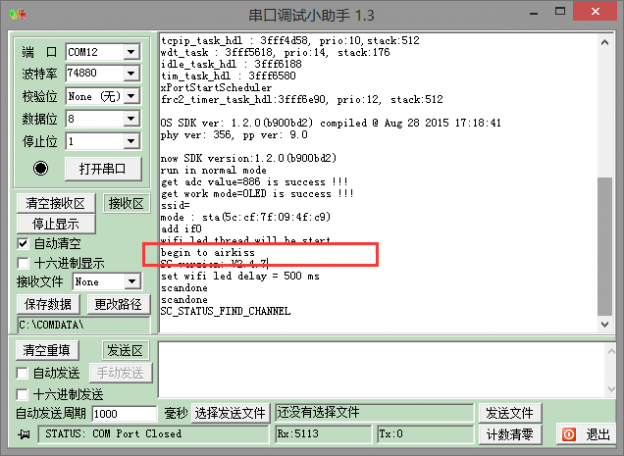Viewport: 624px width, 456px height.
Task: Click the 'add if0' log line
Action: pos(181,229)
